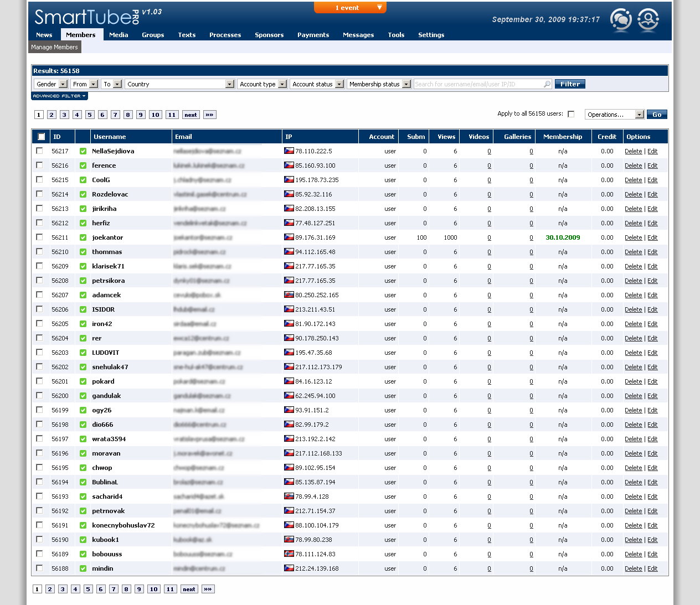Screen dimensions: 700x605
Task: Select checkbox for member ID 56200
Action: click(39, 395)
